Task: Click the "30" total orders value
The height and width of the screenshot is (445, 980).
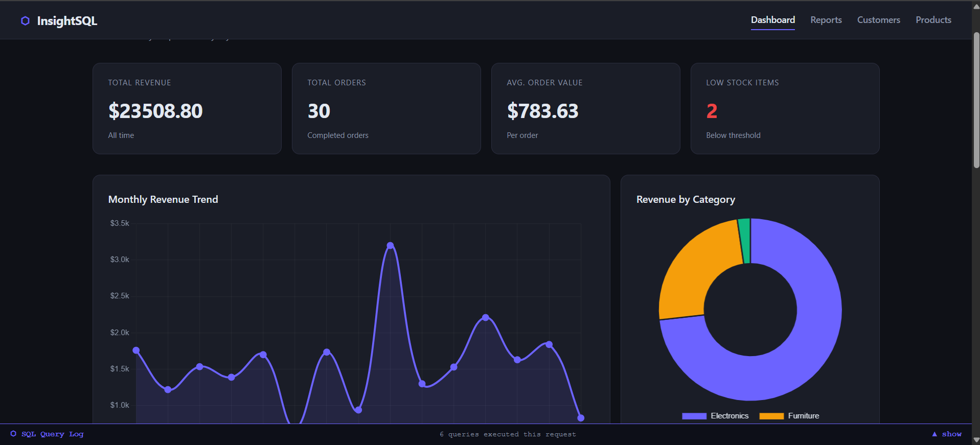Action: (319, 111)
